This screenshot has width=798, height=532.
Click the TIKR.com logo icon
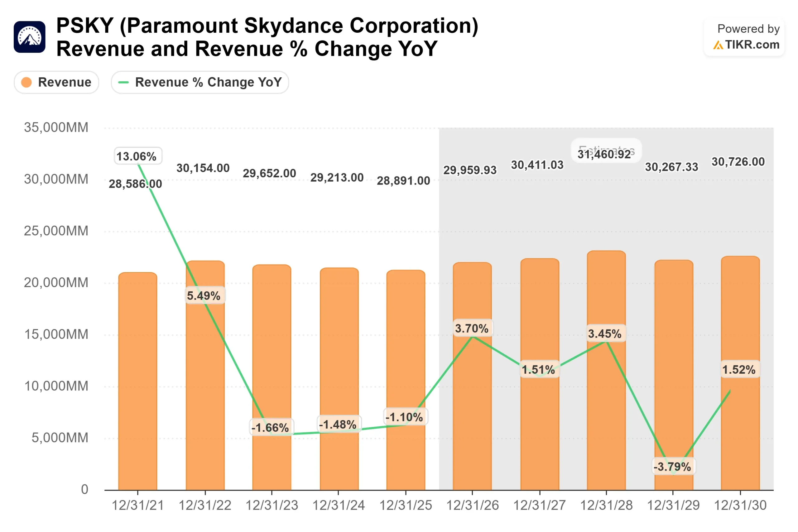718,45
